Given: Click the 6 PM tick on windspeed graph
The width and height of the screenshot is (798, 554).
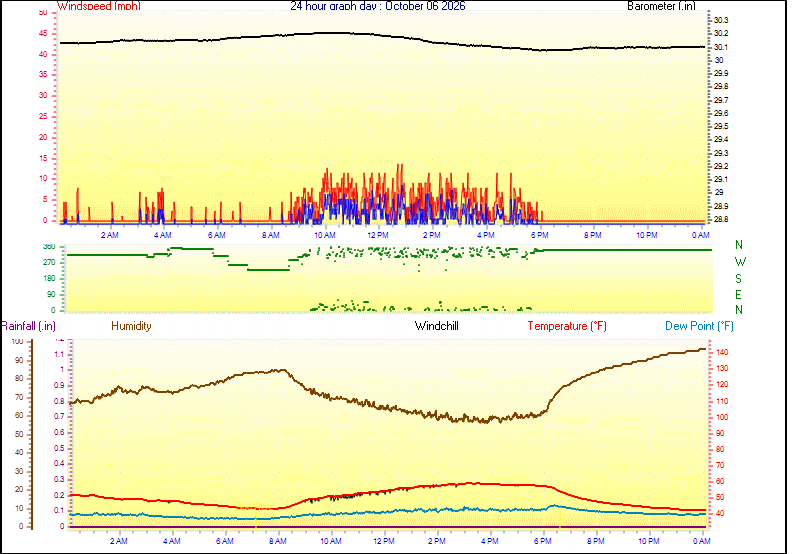Looking at the screenshot, I should click(540, 235).
